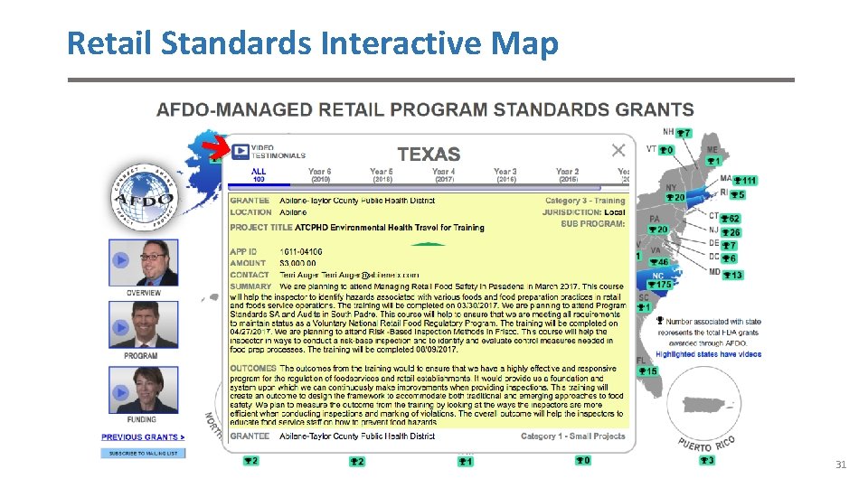Viewport: 868px width, 488px height.
Task: Open the Previous Grants link
Action: [143, 437]
